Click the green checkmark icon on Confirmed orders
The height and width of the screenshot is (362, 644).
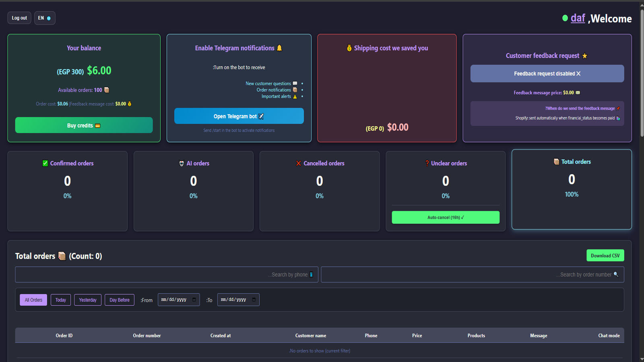[x=45, y=163]
